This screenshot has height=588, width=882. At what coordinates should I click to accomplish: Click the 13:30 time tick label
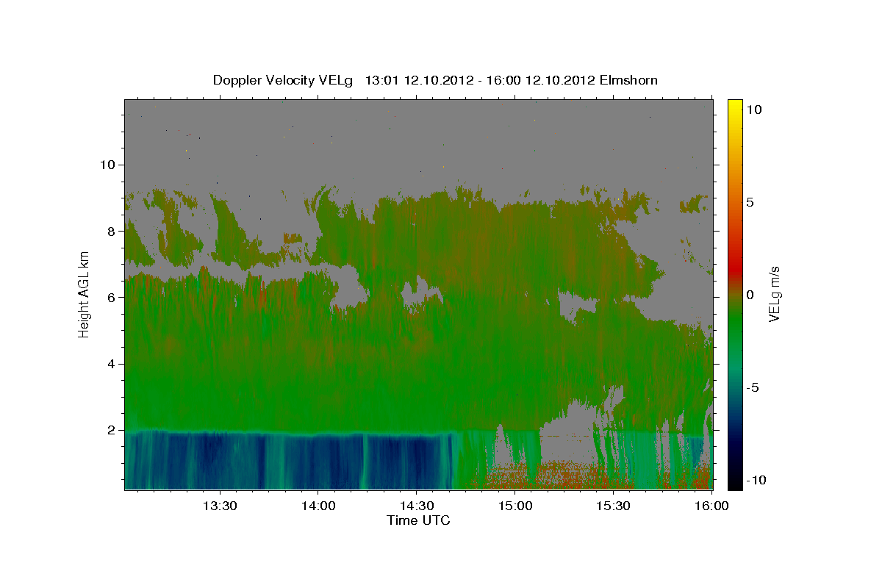[x=219, y=506]
